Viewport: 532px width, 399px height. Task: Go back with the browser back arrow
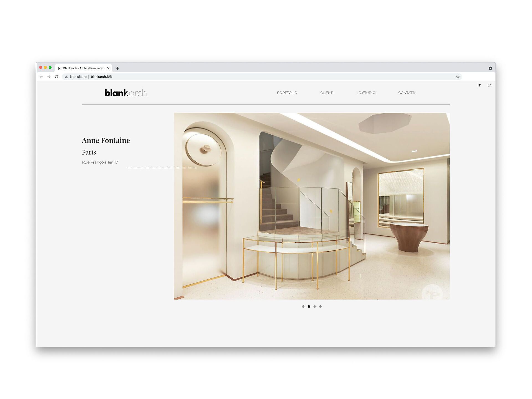point(41,77)
